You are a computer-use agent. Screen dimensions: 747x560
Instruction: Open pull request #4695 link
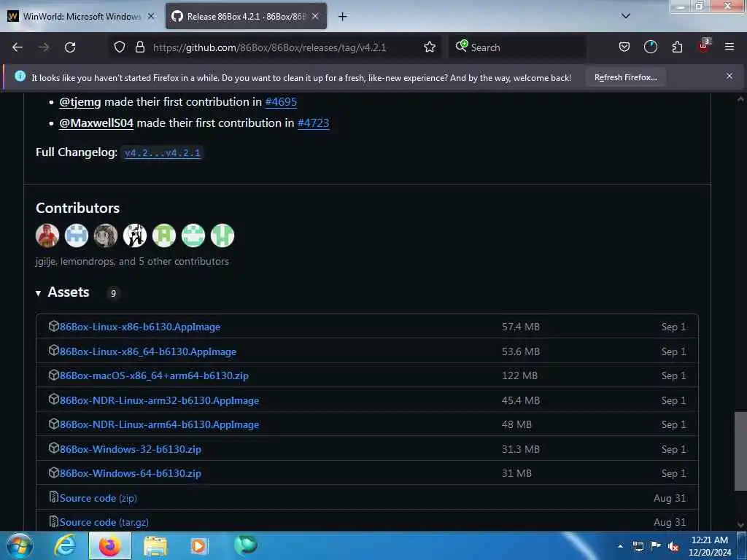click(x=281, y=101)
